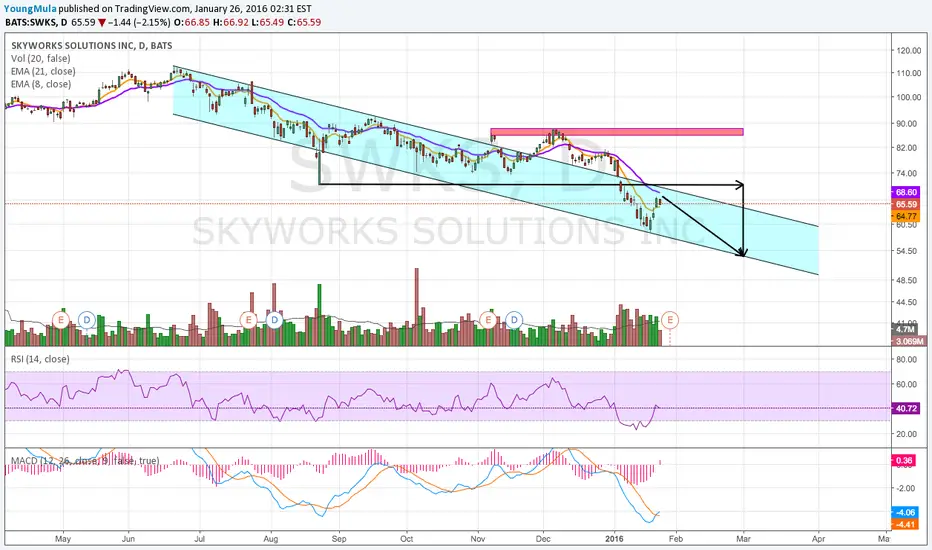
Task: Click the red 65.59 last price label
Action: coord(906,204)
